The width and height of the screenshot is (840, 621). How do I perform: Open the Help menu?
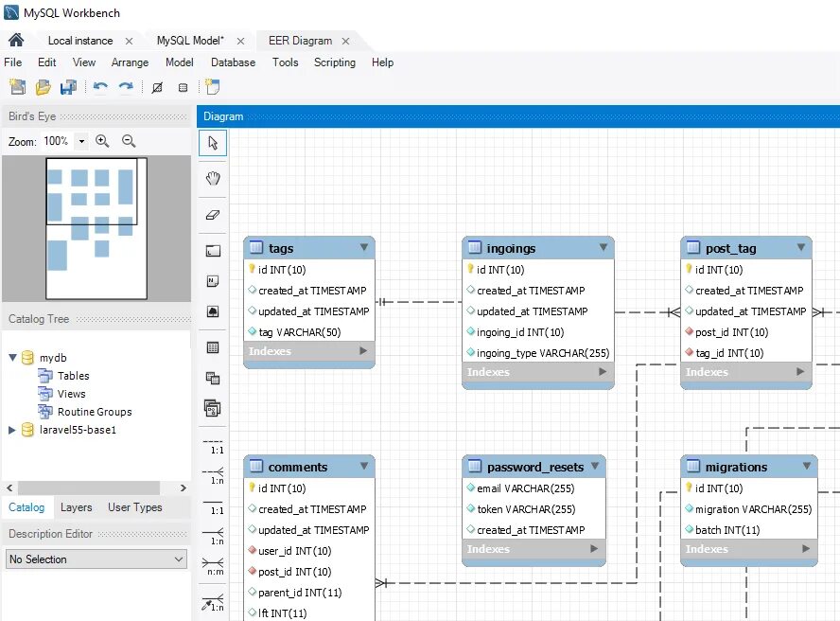pyautogui.click(x=382, y=62)
